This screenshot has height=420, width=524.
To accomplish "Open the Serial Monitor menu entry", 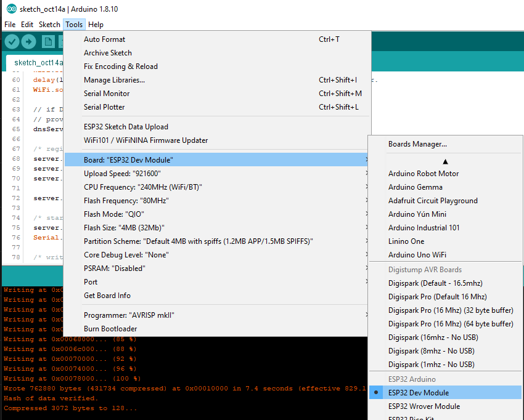I will [x=217, y=94].
